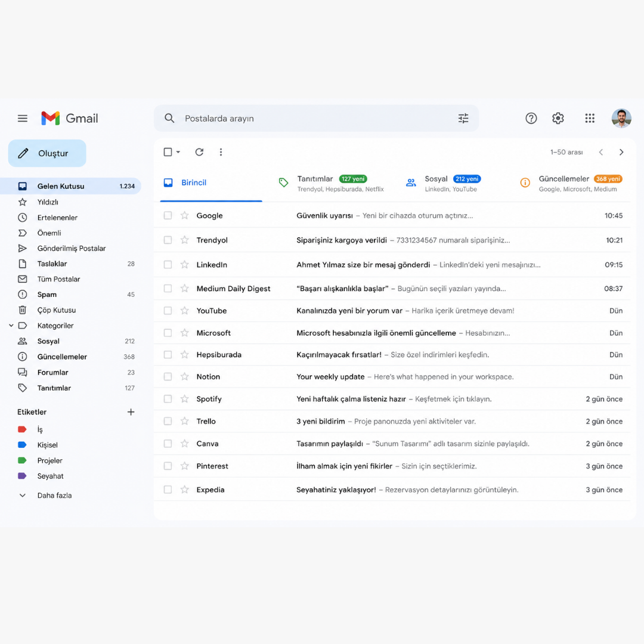The height and width of the screenshot is (644, 644).
Task: Select the Google email checkbox
Action: click(x=168, y=215)
